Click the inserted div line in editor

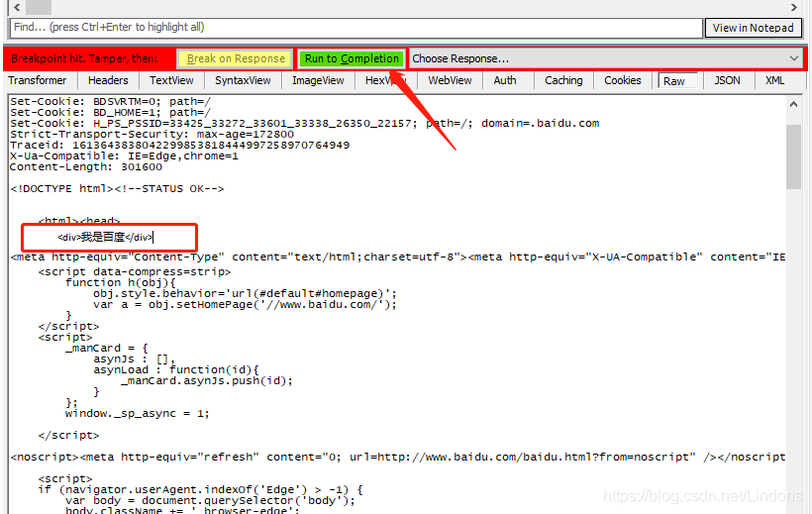[x=106, y=238]
